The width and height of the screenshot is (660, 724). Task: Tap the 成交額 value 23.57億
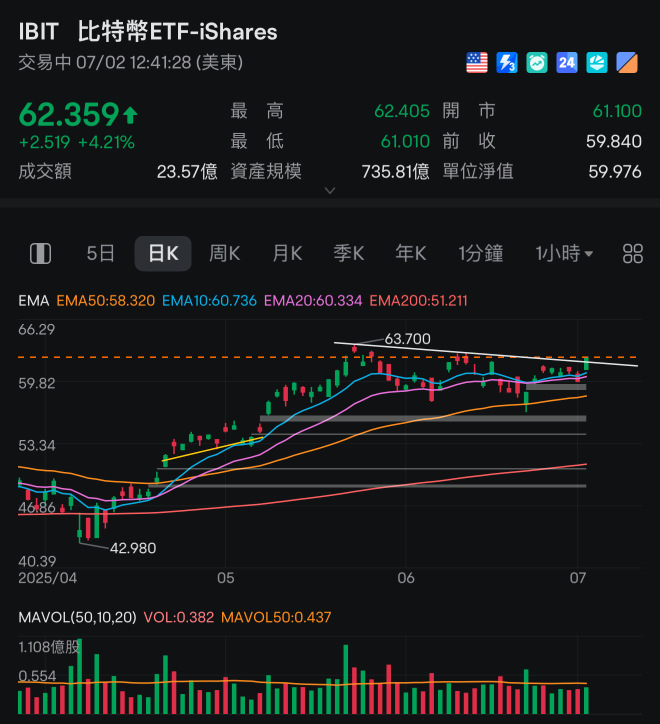click(187, 172)
